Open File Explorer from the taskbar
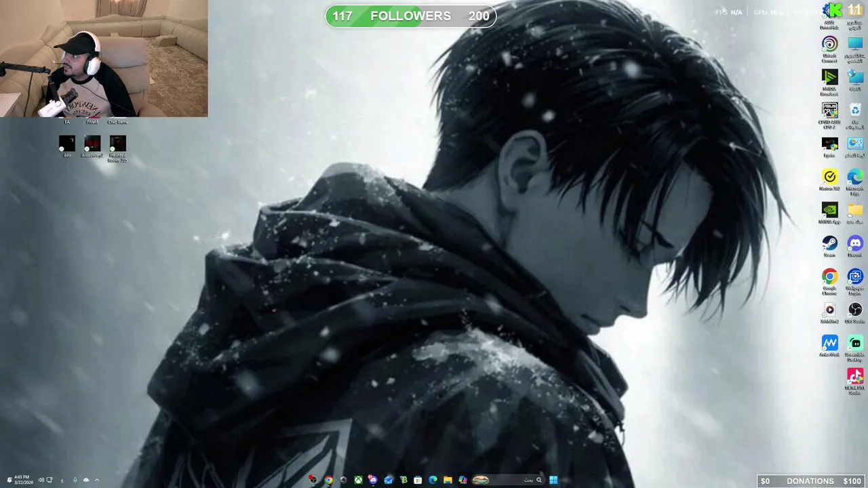 coord(448,480)
